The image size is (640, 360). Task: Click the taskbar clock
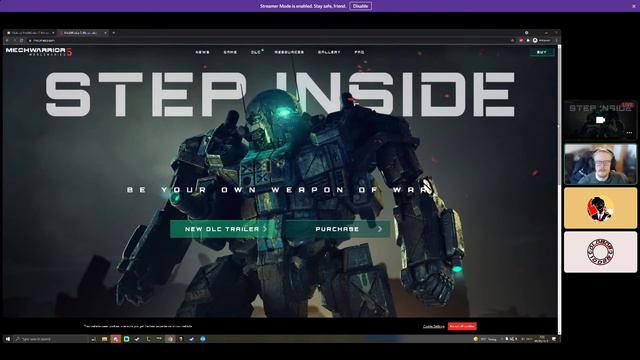(542, 339)
